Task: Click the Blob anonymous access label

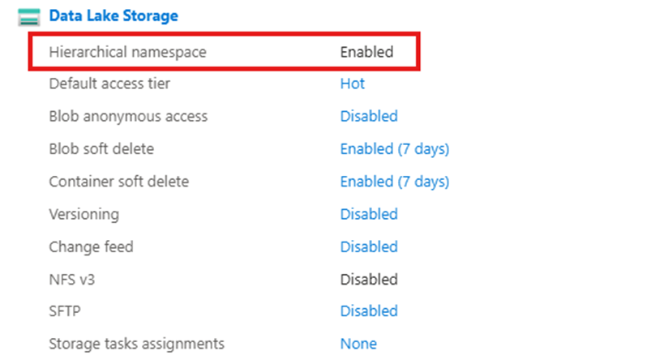Action: 128,116
